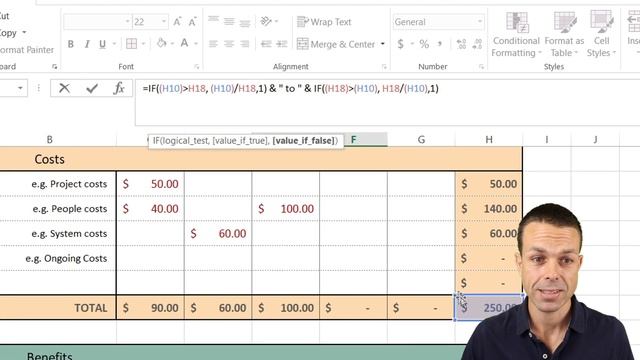Viewport: 640px width, 360px height.
Task: Apply Accounting dollar format icon
Action: click(x=400, y=44)
